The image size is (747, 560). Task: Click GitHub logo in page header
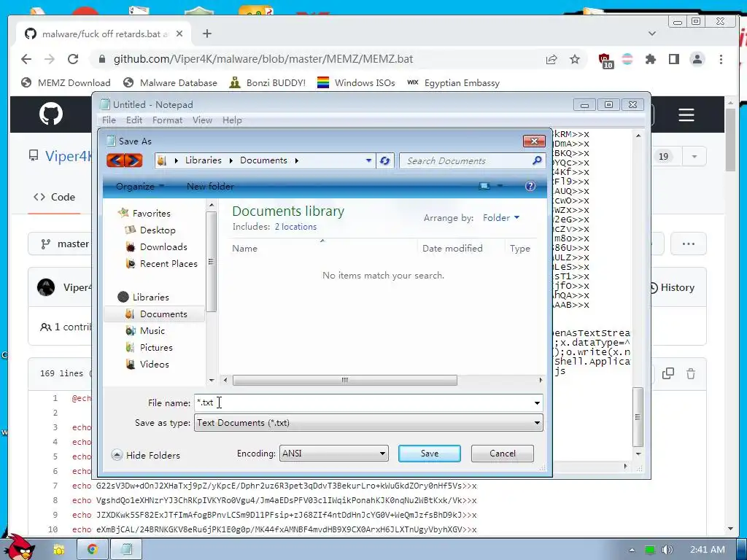pyautogui.click(x=51, y=114)
